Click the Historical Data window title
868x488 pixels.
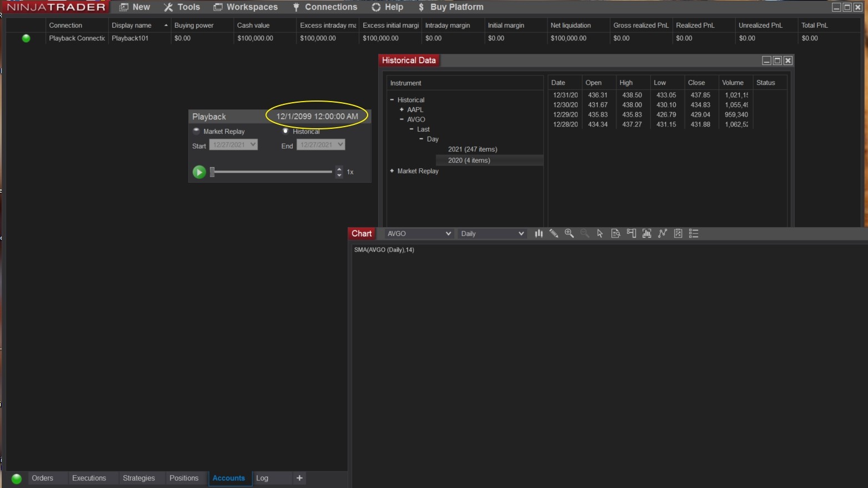pos(409,61)
